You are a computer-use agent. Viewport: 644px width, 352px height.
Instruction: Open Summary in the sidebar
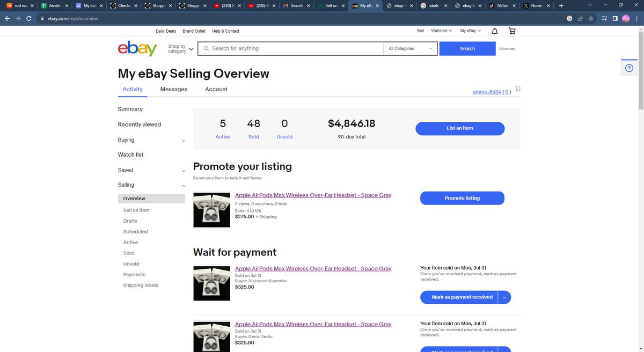click(130, 109)
